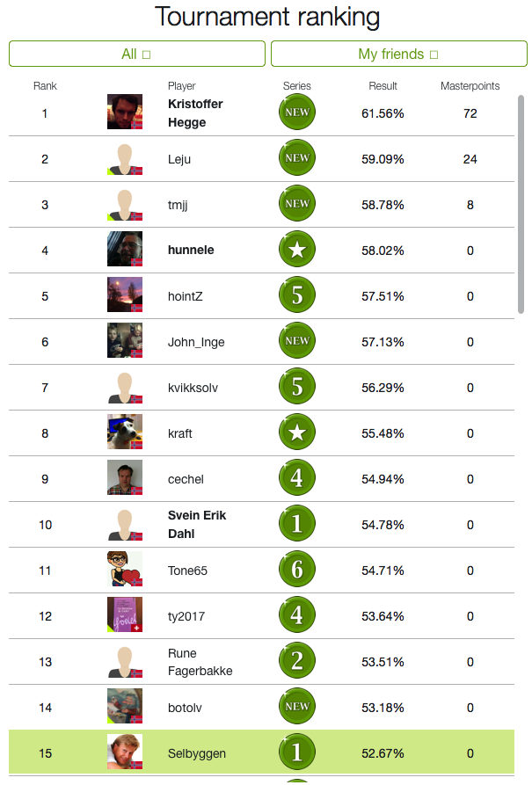Toggle the My friends filter checkbox
532x785 pixels.
pyautogui.click(x=434, y=55)
